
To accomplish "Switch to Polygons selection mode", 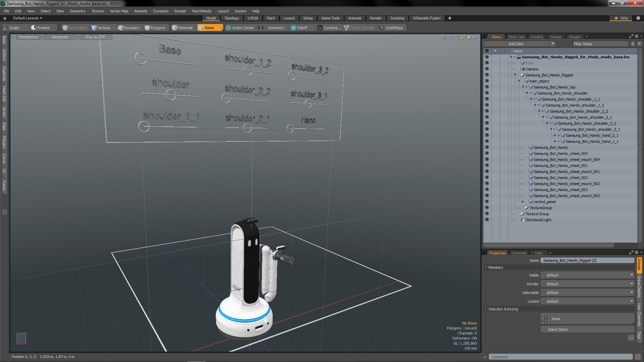I will pos(155,28).
